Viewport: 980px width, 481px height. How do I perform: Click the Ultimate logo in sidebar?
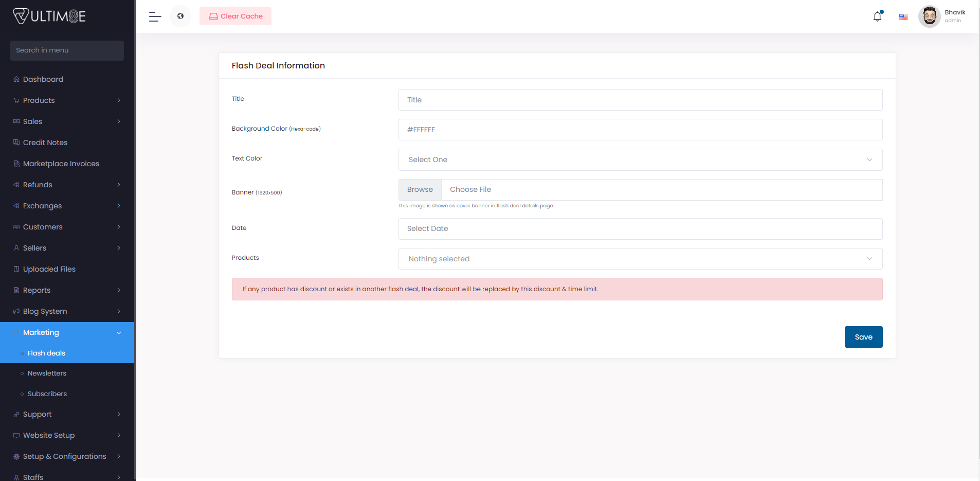[x=49, y=16]
